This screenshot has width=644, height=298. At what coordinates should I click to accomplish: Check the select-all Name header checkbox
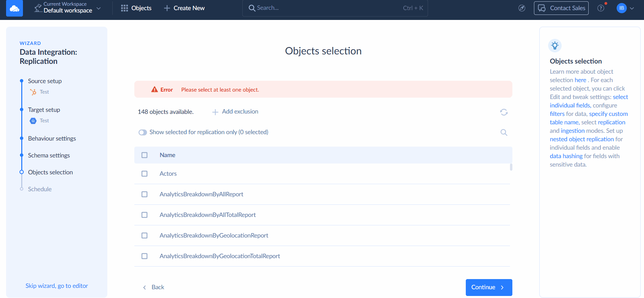pyautogui.click(x=144, y=155)
